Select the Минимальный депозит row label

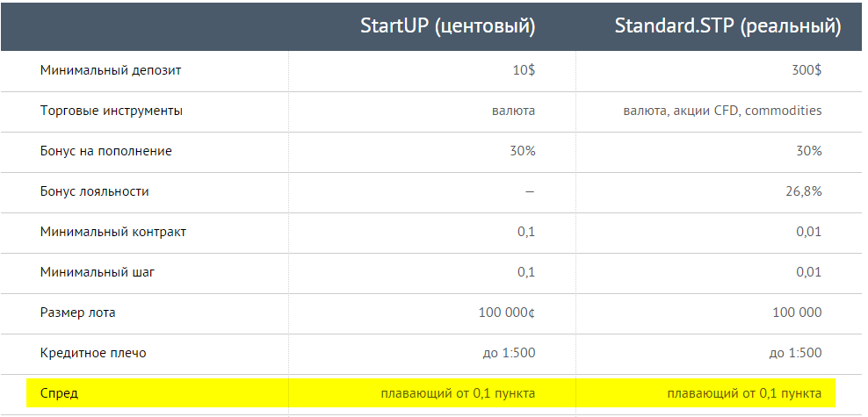click(x=111, y=71)
